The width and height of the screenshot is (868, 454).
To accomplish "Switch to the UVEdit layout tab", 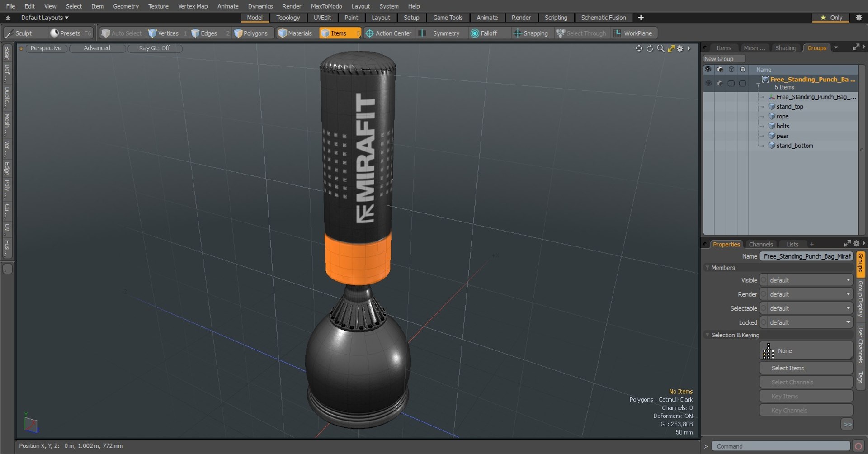I will pos(322,18).
